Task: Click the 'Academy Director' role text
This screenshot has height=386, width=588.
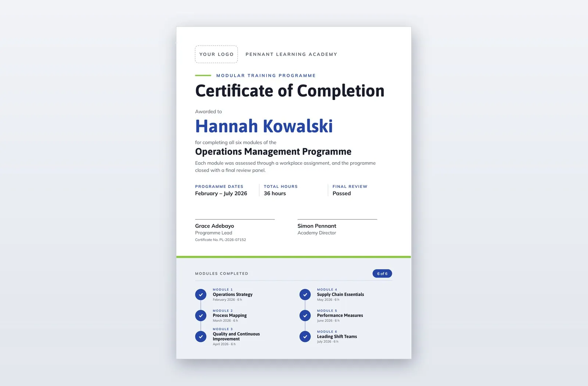Action: [x=317, y=233]
